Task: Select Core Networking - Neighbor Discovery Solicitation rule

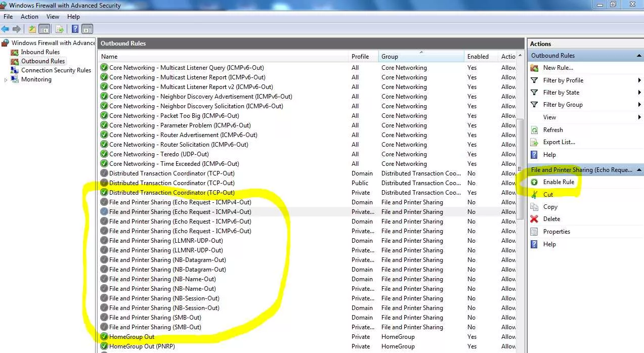Action: 196,106
